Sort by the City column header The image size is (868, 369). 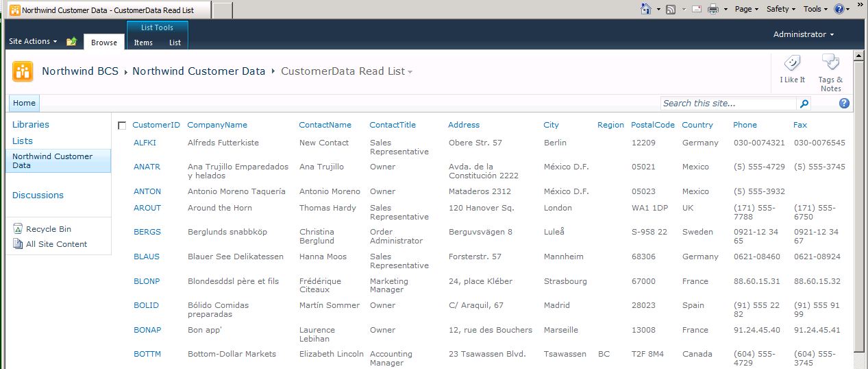click(551, 125)
